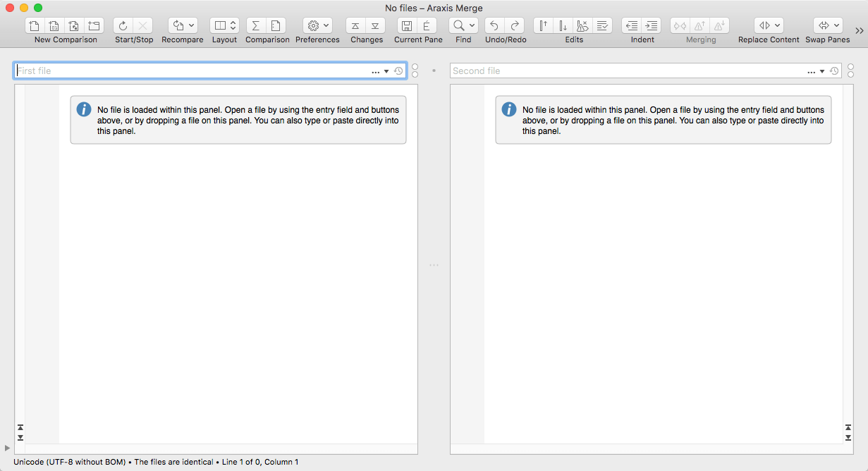The width and height of the screenshot is (868, 471).
Task: Click the left panel's "No file is loaded" message
Action: click(x=248, y=121)
